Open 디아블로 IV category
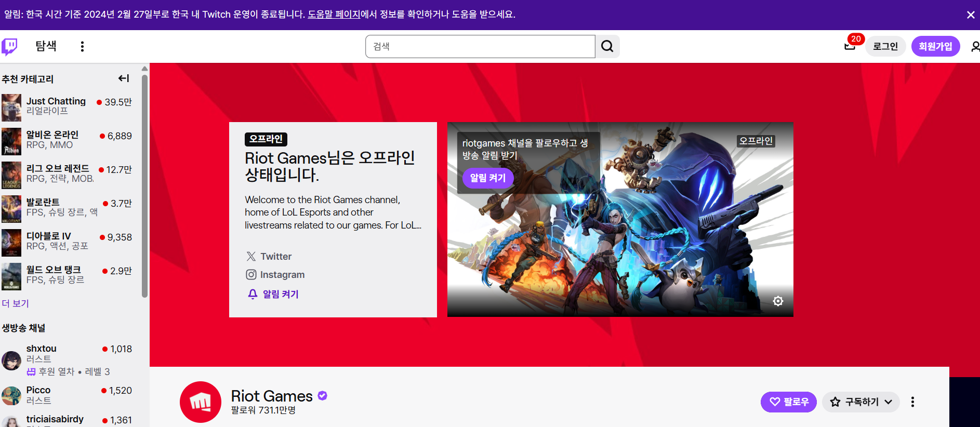The width and height of the screenshot is (980, 427). click(x=67, y=242)
